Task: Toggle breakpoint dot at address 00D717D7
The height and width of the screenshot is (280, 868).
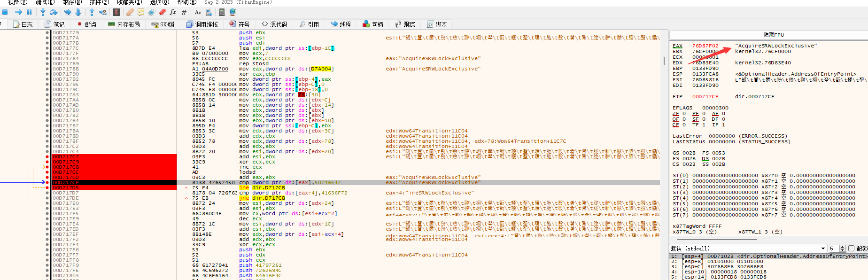Action: 47,193
